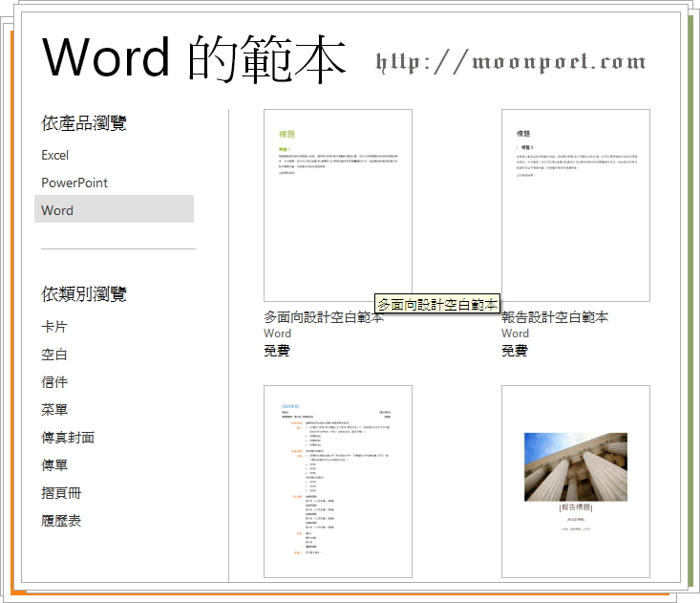Click Word label under 多面向設計空白範本
Screen dimensions: 700x603
pos(278,334)
